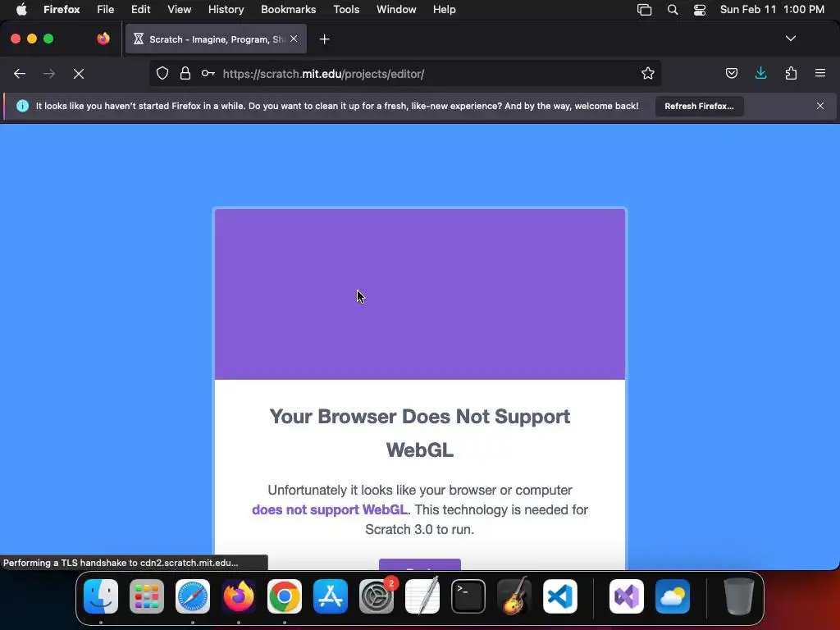Viewport: 840px width, 630px height.
Task: Expand the list all tabs chevron
Action: (x=790, y=39)
